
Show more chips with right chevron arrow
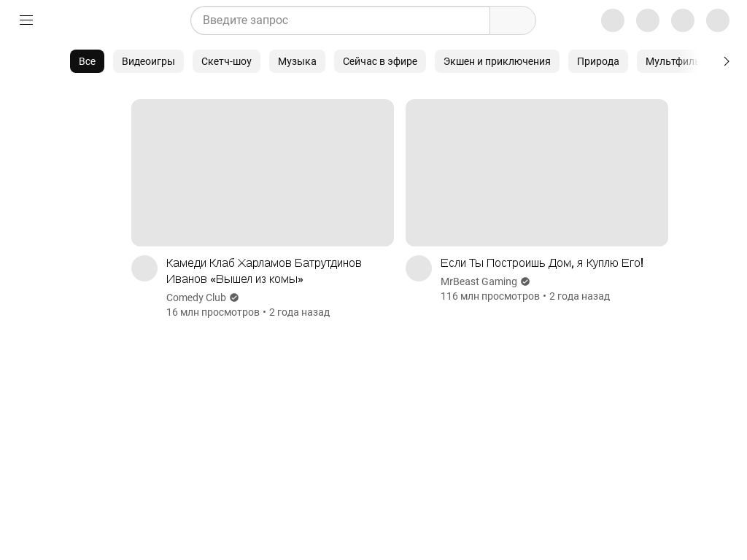[x=726, y=61]
